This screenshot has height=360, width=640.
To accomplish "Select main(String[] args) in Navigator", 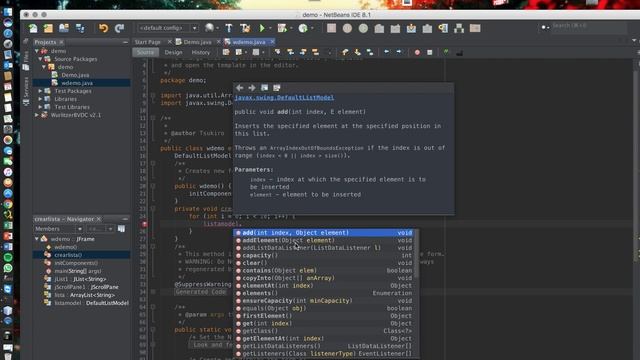I will (78, 271).
